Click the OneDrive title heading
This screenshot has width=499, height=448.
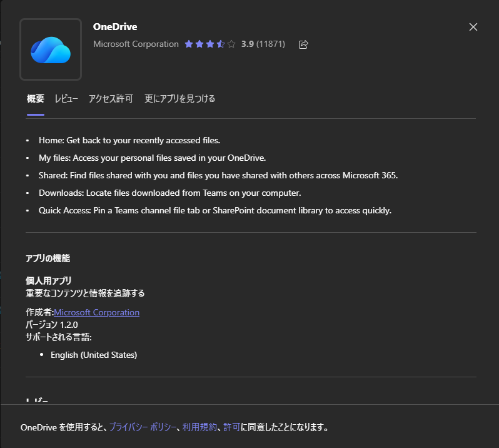115,27
